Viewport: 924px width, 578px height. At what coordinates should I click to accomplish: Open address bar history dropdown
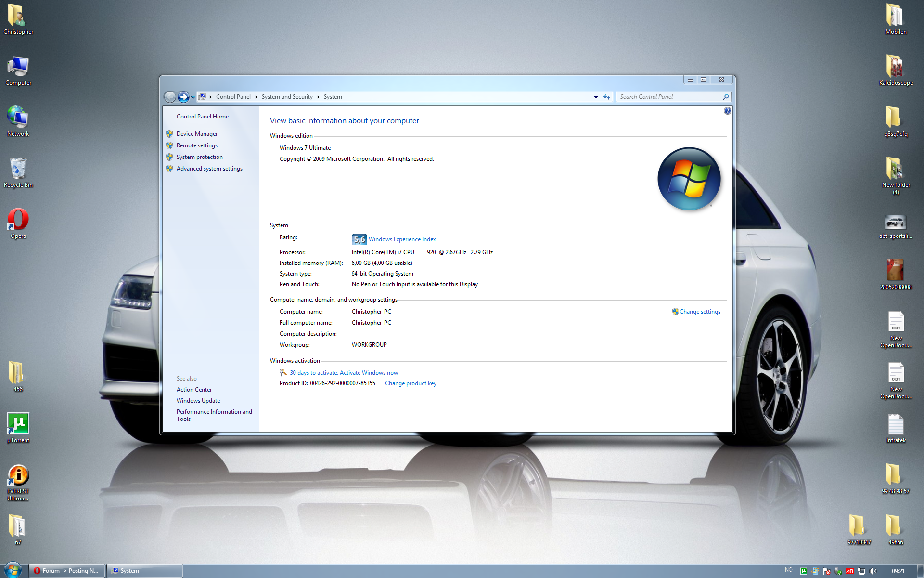pyautogui.click(x=596, y=97)
